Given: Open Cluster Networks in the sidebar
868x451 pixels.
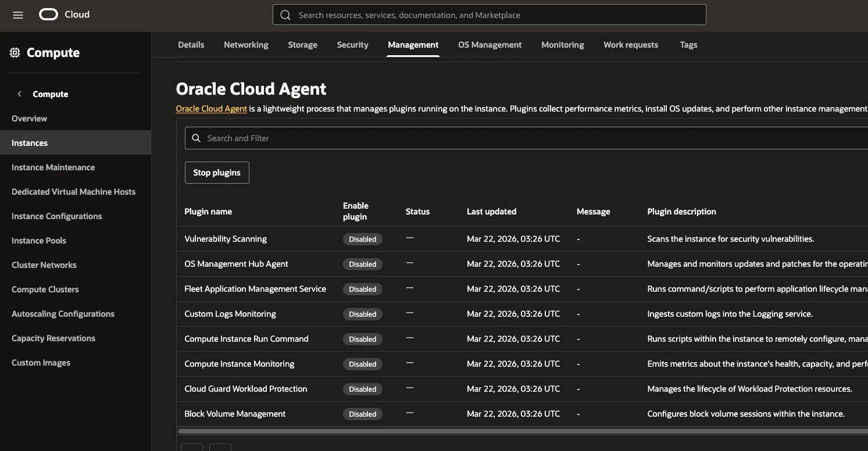Looking at the screenshot, I should click(x=76, y=265).
